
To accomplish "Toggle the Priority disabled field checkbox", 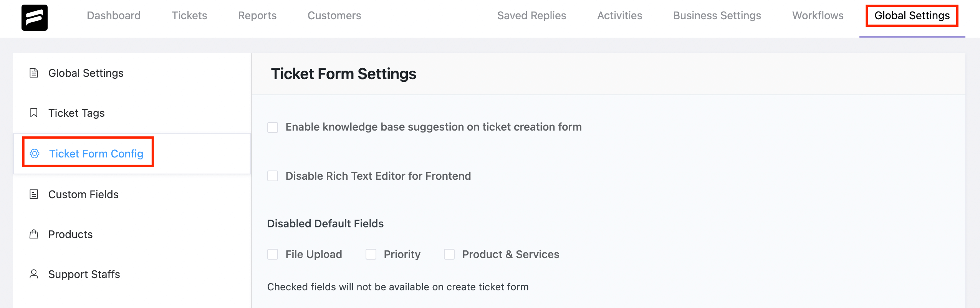I will pyautogui.click(x=371, y=254).
